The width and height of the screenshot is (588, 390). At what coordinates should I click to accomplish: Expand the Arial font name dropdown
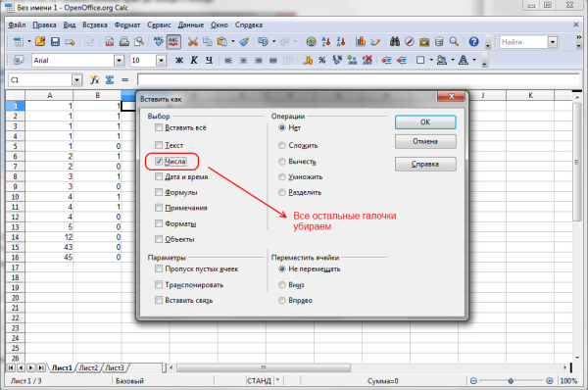[119, 61]
